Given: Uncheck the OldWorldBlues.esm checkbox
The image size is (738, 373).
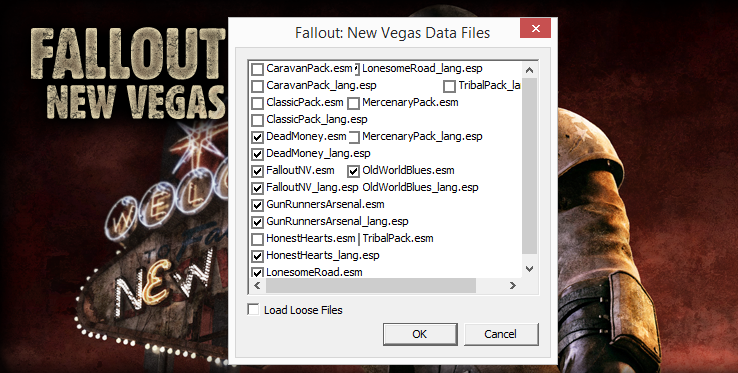Looking at the screenshot, I should coord(353,171).
